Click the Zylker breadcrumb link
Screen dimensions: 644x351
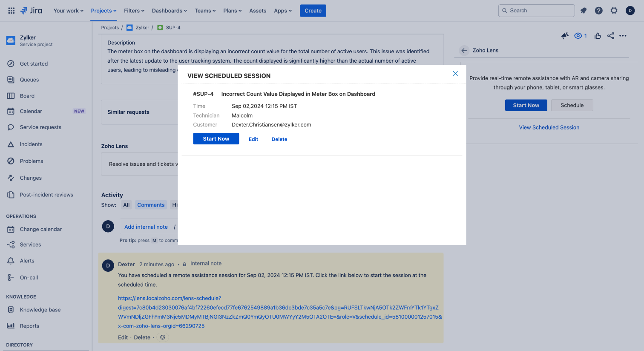142,28
